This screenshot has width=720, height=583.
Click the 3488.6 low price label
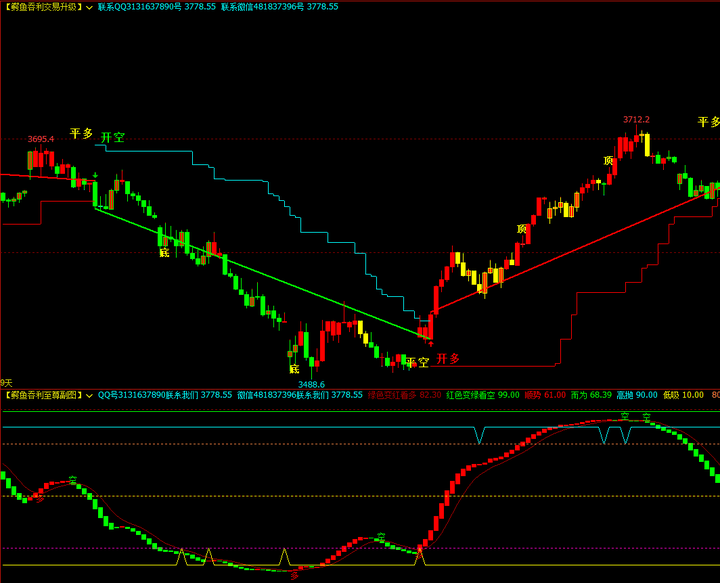pos(311,384)
